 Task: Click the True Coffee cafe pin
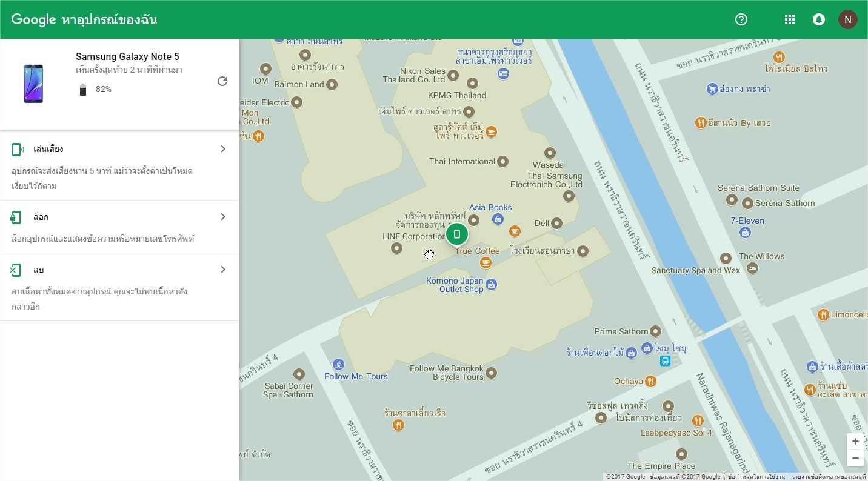pyautogui.click(x=486, y=262)
